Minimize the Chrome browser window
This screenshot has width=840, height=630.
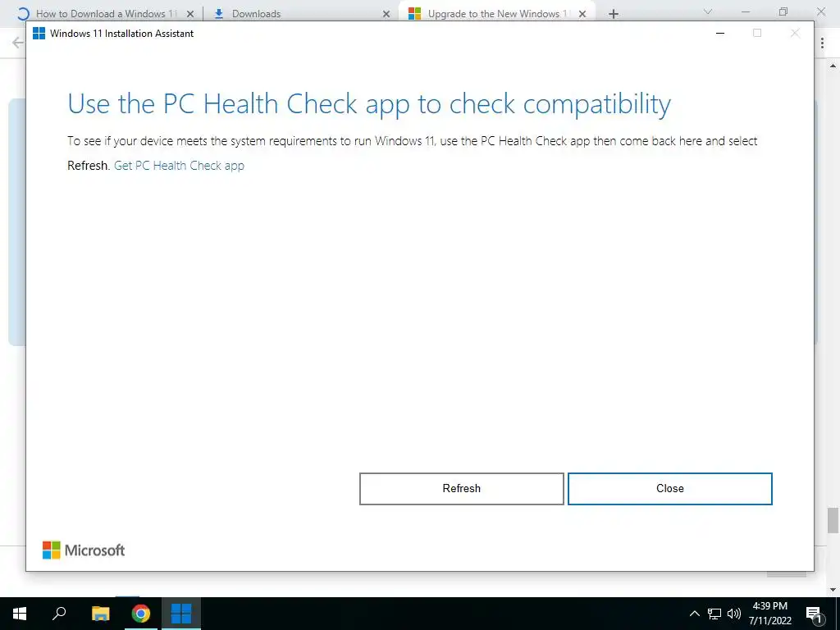coord(746,11)
